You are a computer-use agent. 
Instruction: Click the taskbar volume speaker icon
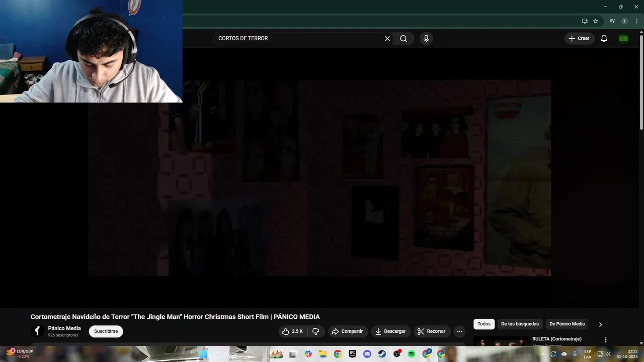click(608, 354)
